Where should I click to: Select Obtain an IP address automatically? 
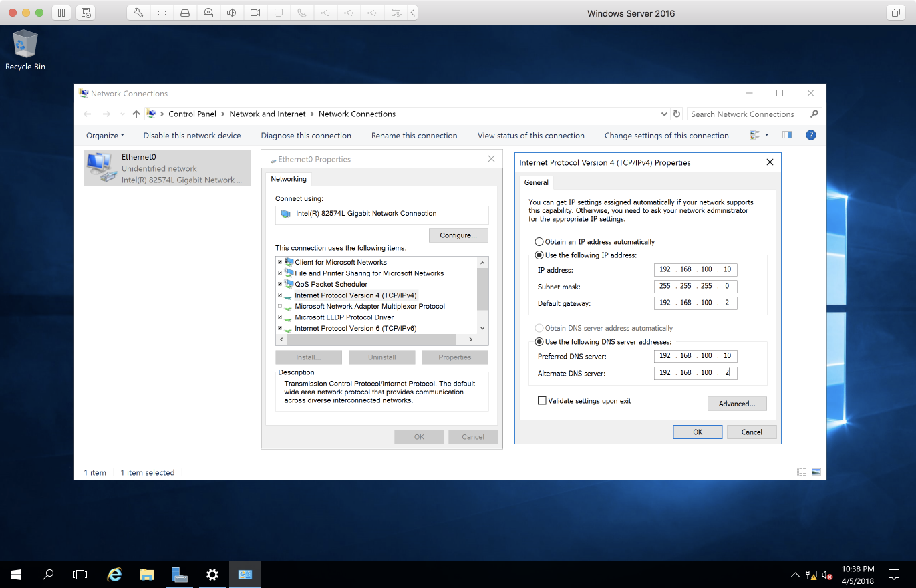point(539,242)
